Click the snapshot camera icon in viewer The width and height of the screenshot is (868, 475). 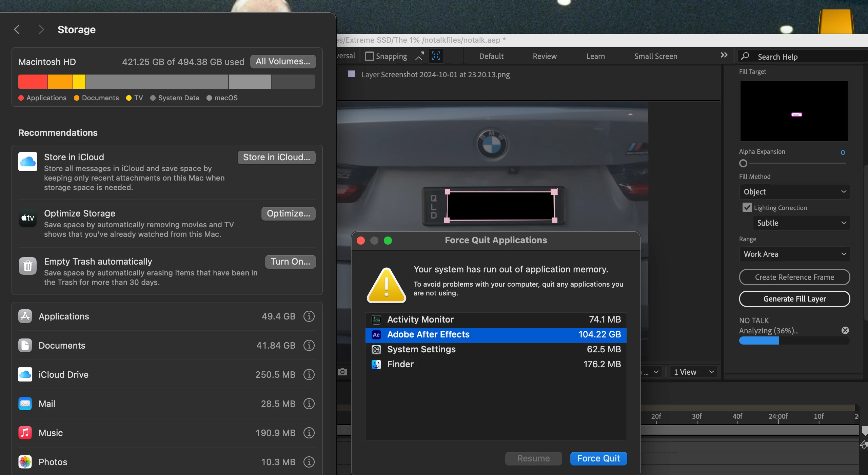[342, 372]
